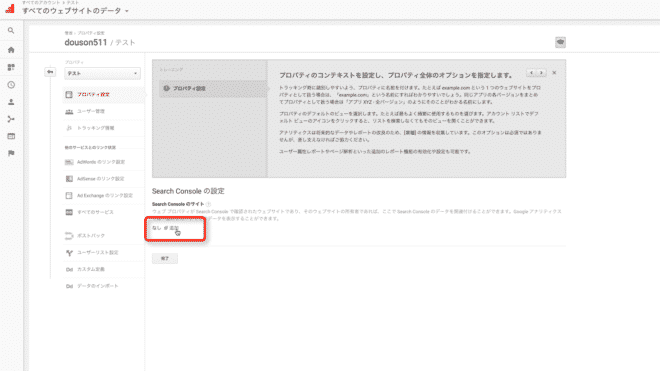The width and height of the screenshot is (660, 371).
Task: Click the プロパティ設定 page icon
Action: pyautogui.click(x=69, y=95)
